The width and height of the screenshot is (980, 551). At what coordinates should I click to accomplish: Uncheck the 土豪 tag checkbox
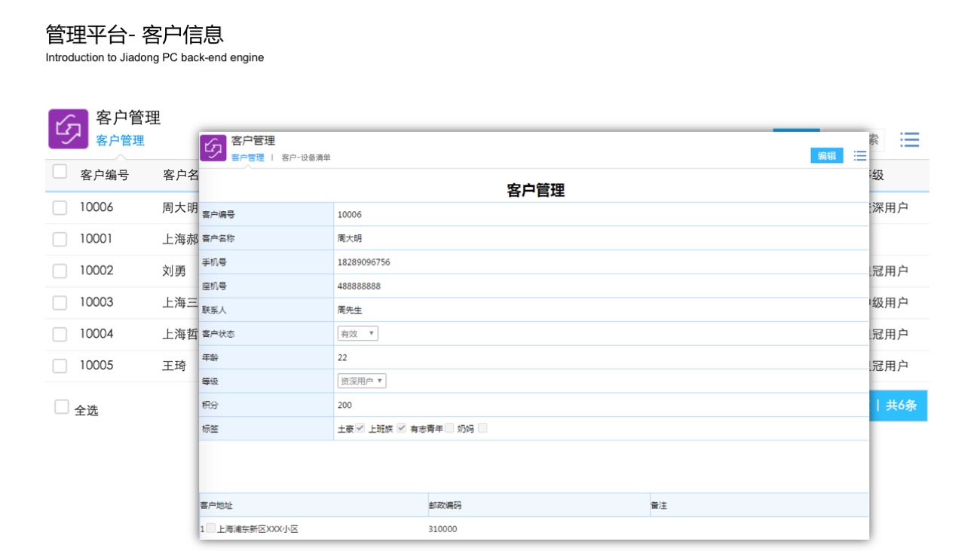[360, 428]
